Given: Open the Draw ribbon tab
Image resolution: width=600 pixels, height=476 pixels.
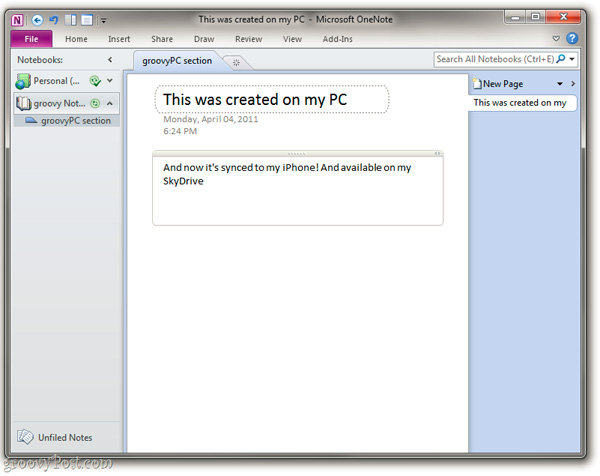Looking at the screenshot, I should tap(204, 39).
